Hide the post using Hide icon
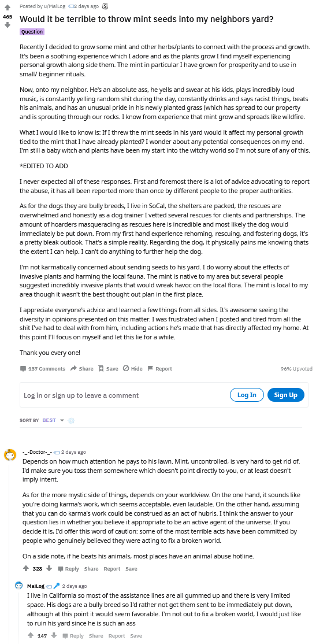 132,368
